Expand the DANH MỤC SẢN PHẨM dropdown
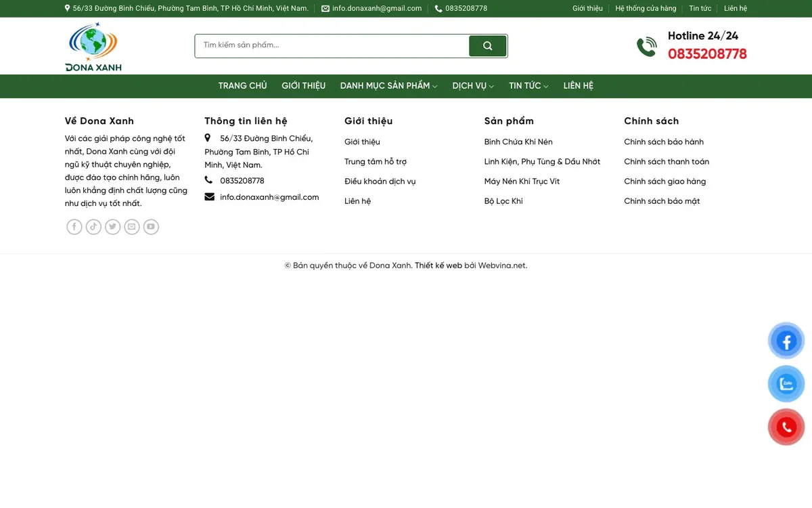Image resolution: width=812 pixels, height=508 pixels. tap(388, 86)
